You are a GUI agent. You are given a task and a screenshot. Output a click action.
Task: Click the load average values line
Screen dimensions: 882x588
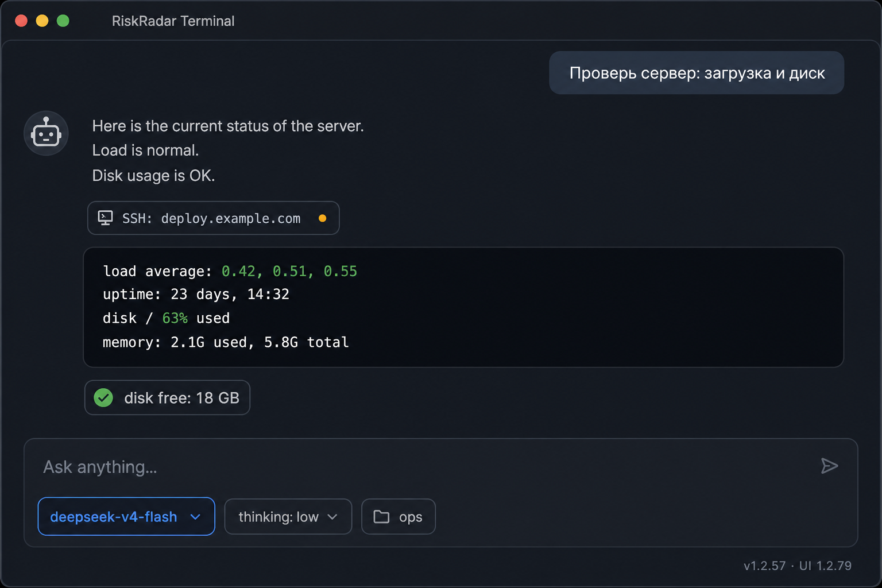[230, 271]
